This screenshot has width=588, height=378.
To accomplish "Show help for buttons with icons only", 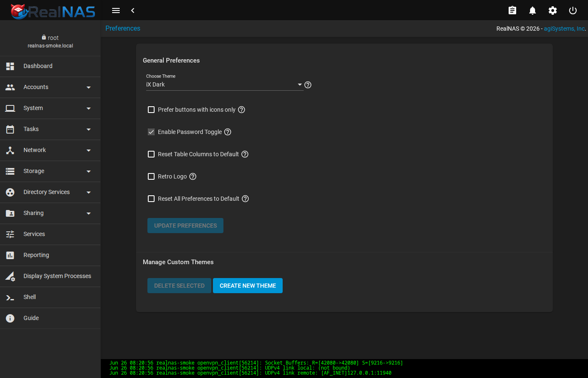I will (241, 110).
